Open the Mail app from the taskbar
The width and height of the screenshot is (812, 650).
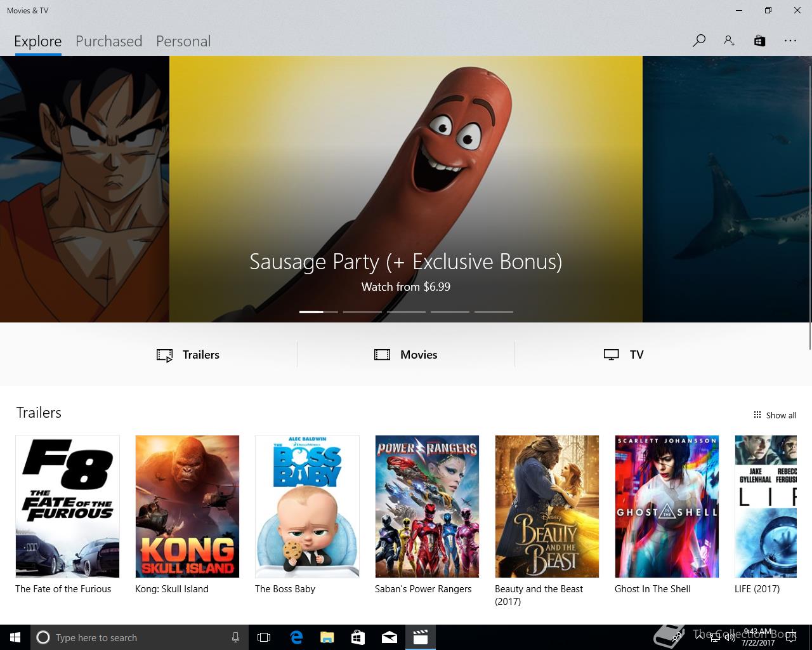coord(390,637)
